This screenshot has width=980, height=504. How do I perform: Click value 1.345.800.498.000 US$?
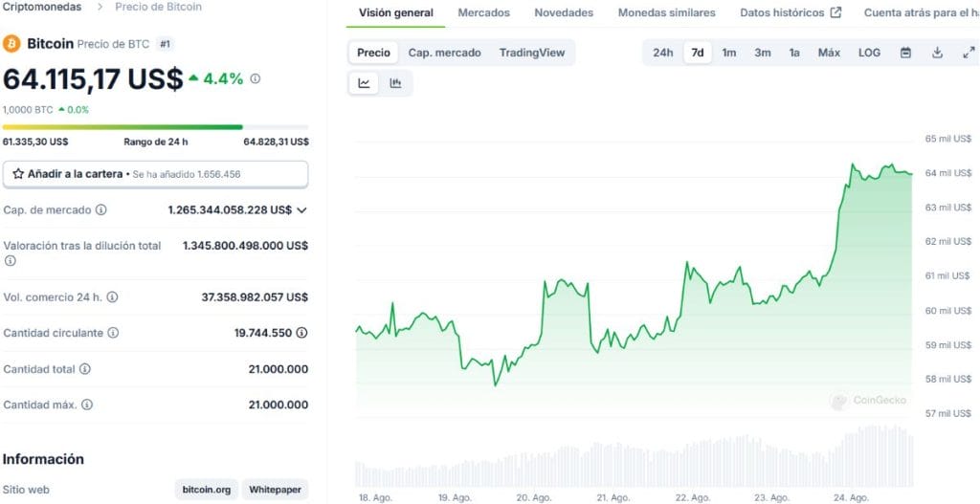pyautogui.click(x=246, y=246)
